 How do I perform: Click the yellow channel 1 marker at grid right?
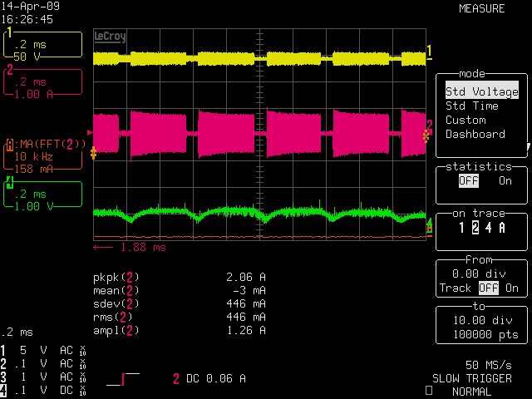pos(429,52)
